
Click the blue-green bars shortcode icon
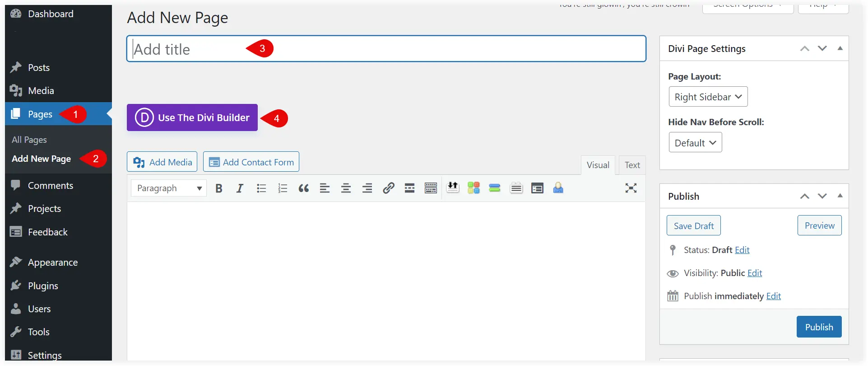click(x=495, y=188)
